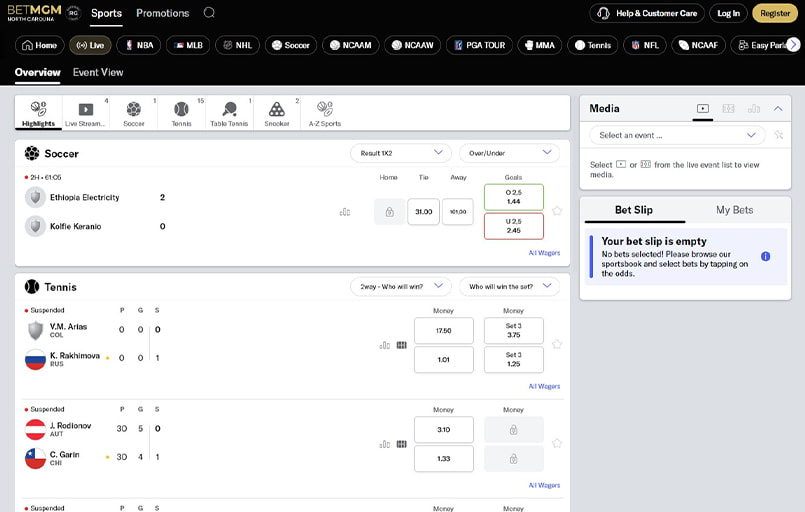This screenshot has width=805, height=512.
Task: Open the Select an event dropdown
Action: tap(677, 136)
